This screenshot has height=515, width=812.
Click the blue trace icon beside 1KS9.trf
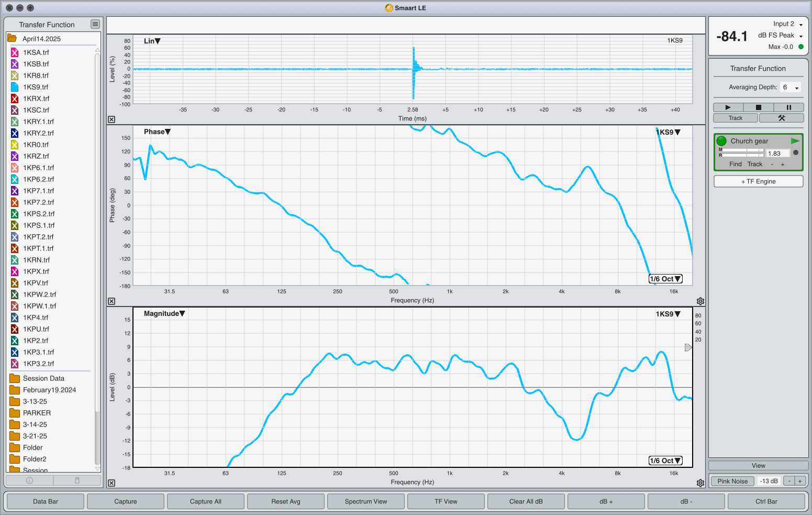[x=15, y=87]
